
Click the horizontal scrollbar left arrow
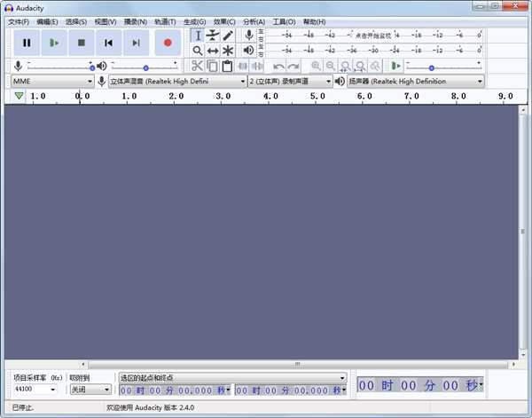click(83, 365)
